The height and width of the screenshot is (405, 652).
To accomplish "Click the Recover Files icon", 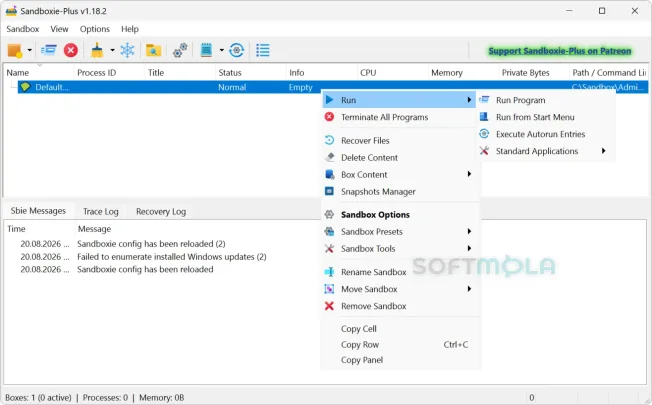I will click(329, 140).
